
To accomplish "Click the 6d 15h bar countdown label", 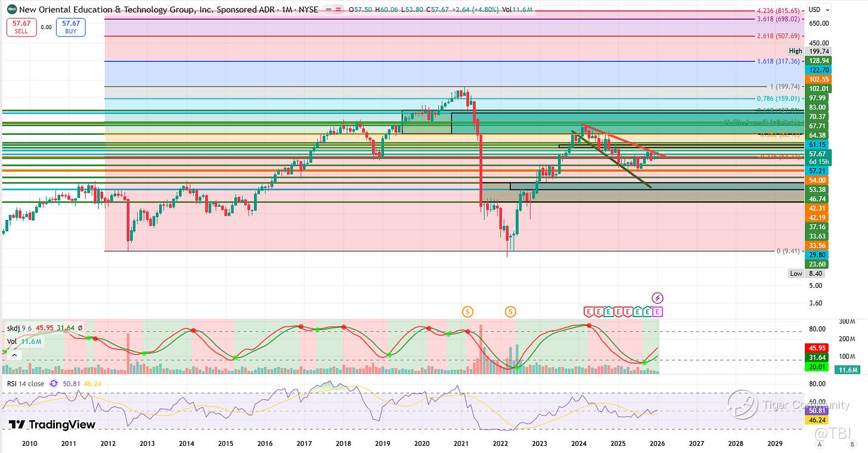I will pyautogui.click(x=817, y=162).
